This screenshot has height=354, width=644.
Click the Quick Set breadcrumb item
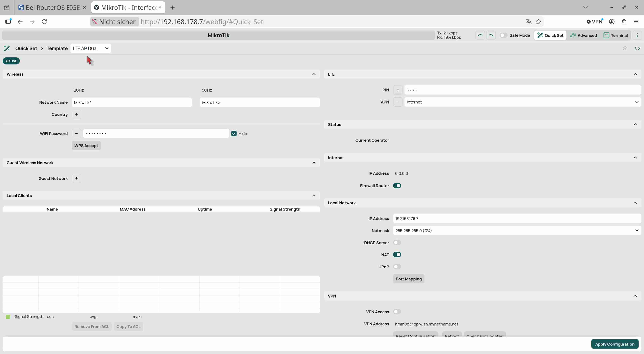(x=26, y=48)
